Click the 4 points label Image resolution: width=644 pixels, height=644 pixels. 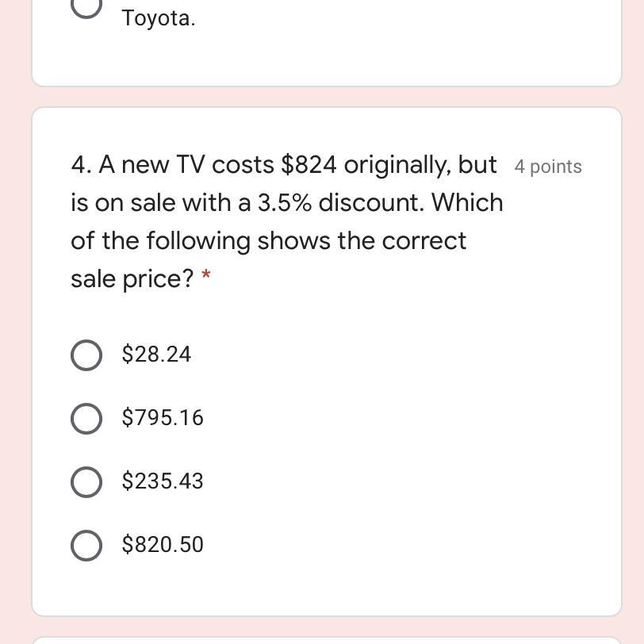(x=547, y=167)
